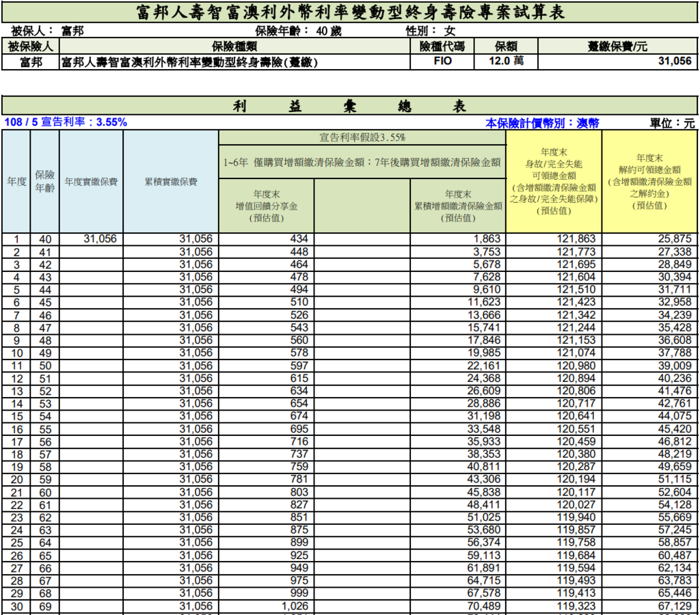
Task: Click the yellow header 年度末身故/完全失能可領總金額
Action: pyautogui.click(x=554, y=181)
